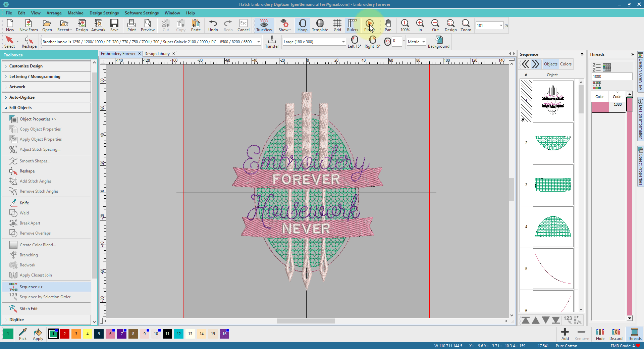Viewport: 644px width, 349px height.
Task: Select object 3 thumbnail in Sequence
Action: pyautogui.click(x=553, y=185)
